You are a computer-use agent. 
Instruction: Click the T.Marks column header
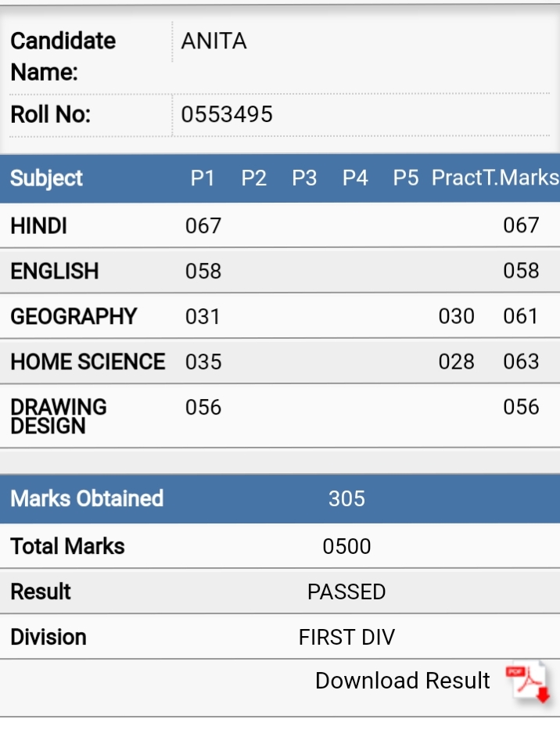pyautogui.click(x=521, y=178)
